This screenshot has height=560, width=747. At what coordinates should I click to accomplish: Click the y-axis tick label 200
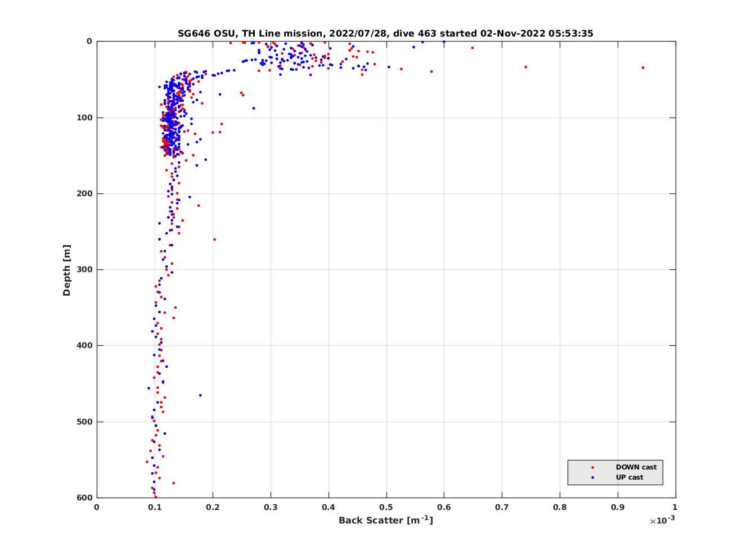pyautogui.click(x=84, y=193)
